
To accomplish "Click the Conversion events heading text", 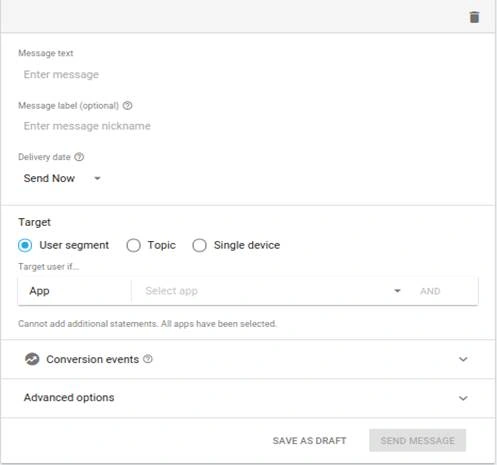I will click(92, 359).
